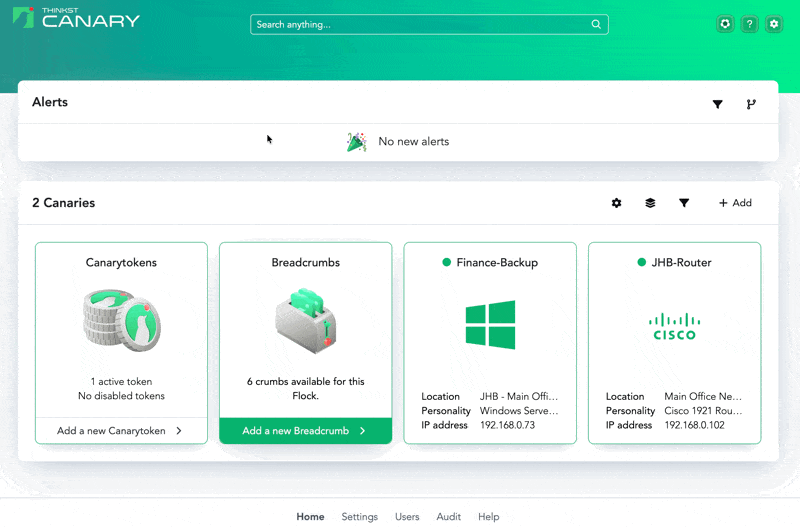Click the chevron on Add Canarytoken
800x527 pixels.
pos(179,431)
